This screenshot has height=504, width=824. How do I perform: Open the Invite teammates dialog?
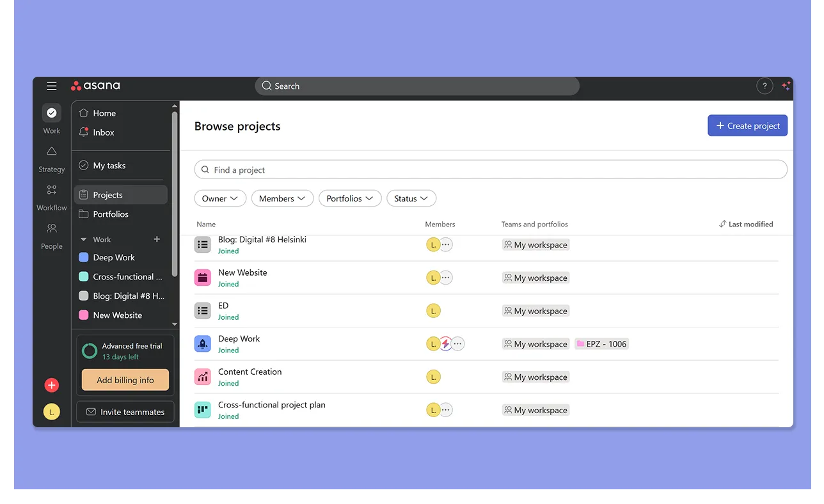click(x=125, y=412)
